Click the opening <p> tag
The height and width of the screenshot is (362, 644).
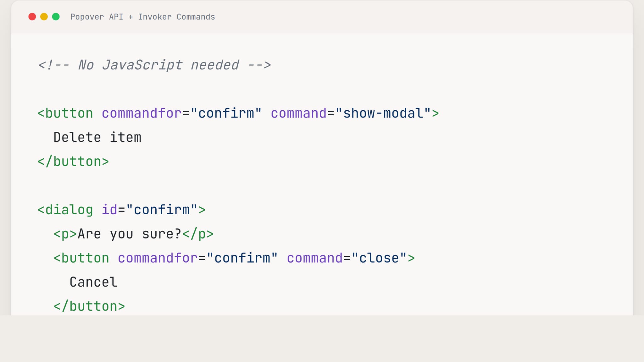pos(65,234)
